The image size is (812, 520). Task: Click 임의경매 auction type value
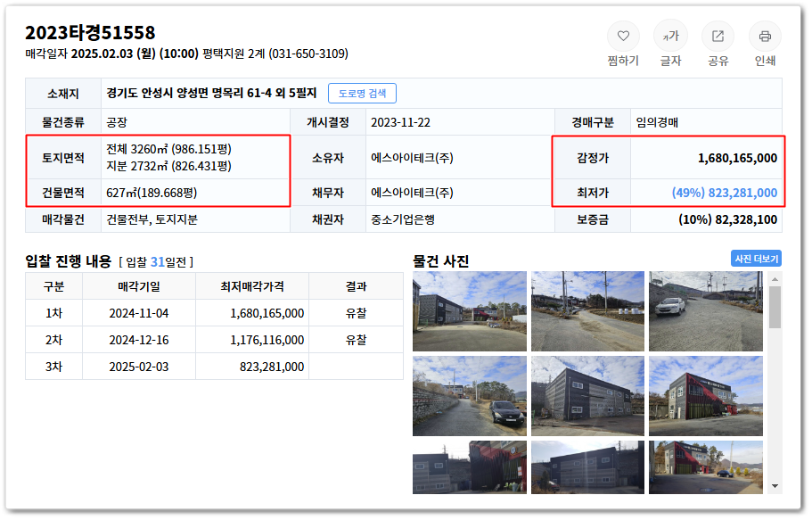[657, 122]
